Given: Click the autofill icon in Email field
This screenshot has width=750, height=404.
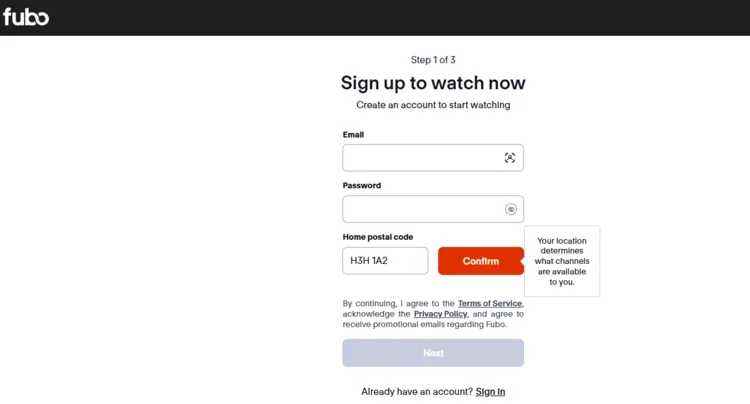Looking at the screenshot, I should pos(510,158).
